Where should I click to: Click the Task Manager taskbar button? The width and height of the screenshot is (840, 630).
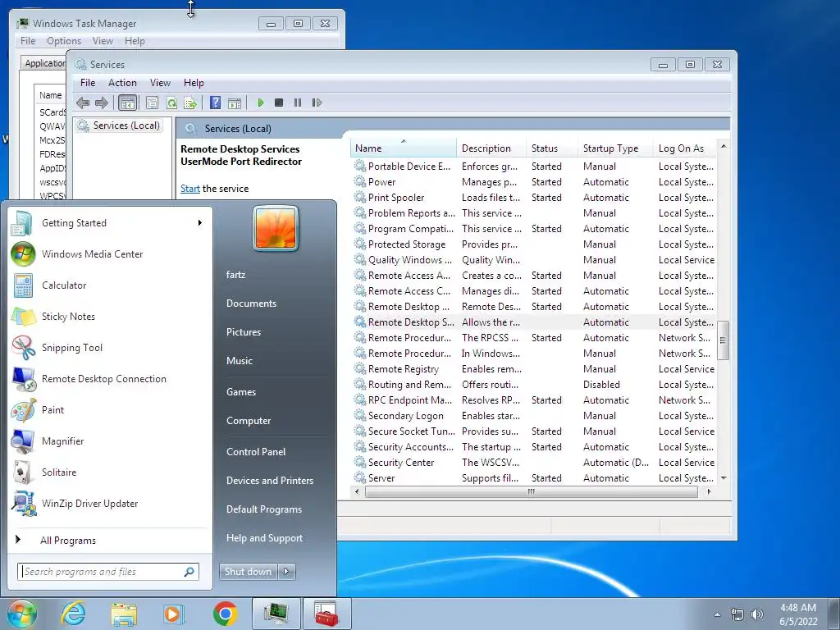(276, 614)
